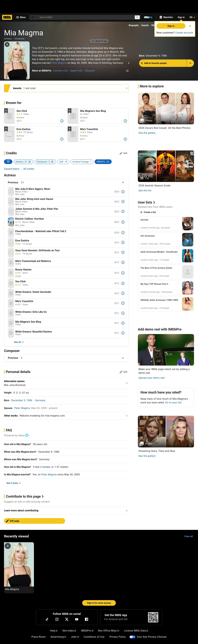The image size is (198, 644).
Task: Open the IMDbPro credits chip
Action: click(x=103, y=162)
